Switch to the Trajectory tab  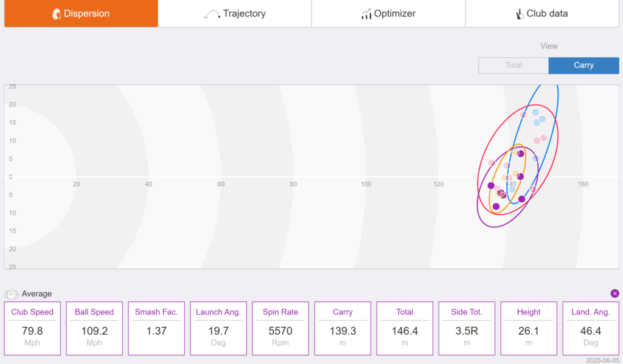[235, 13]
